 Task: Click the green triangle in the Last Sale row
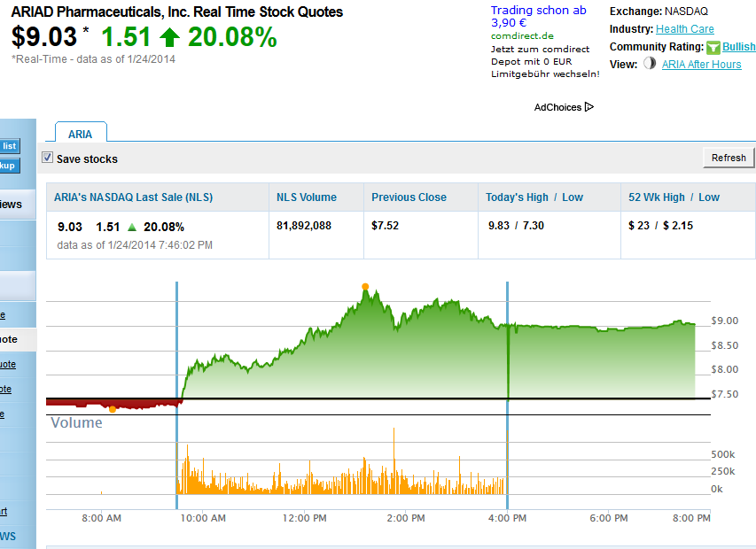(x=130, y=227)
